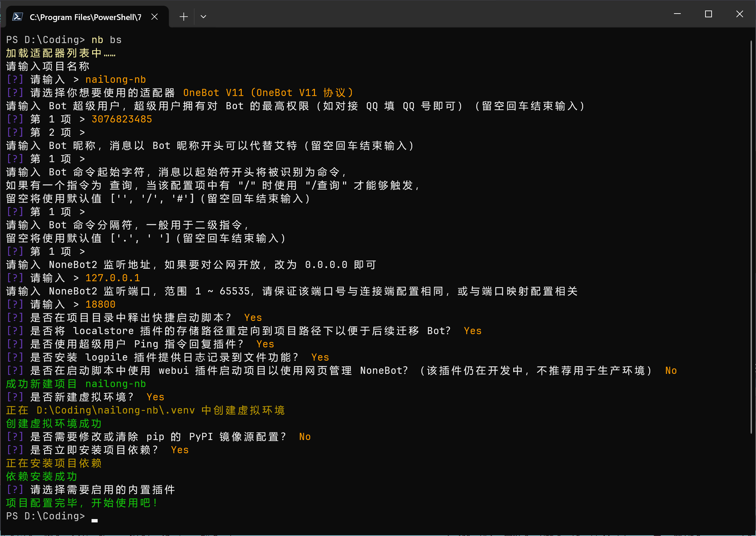Click the port number 18800

[x=100, y=304]
